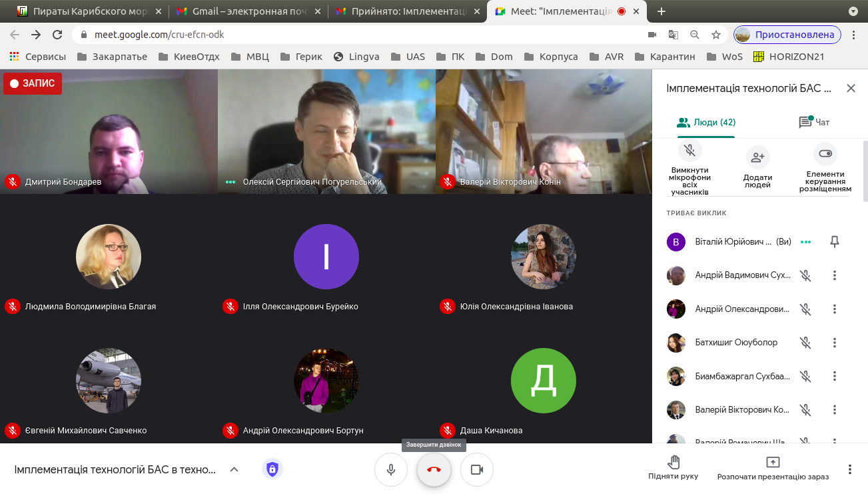Mute Андрій Вадимович Сух... in people list
Image resolution: width=868 pixels, height=496 pixels.
[x=805, y=275]
